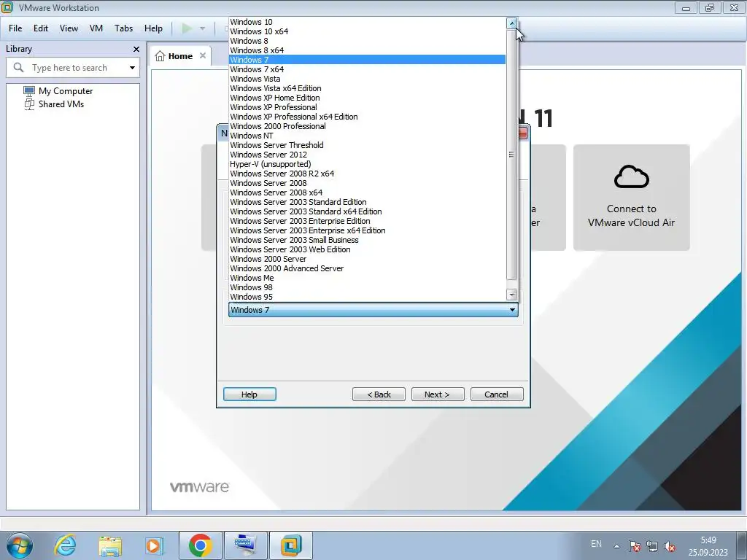Click the wizard Help button

[x=249, y=394]
